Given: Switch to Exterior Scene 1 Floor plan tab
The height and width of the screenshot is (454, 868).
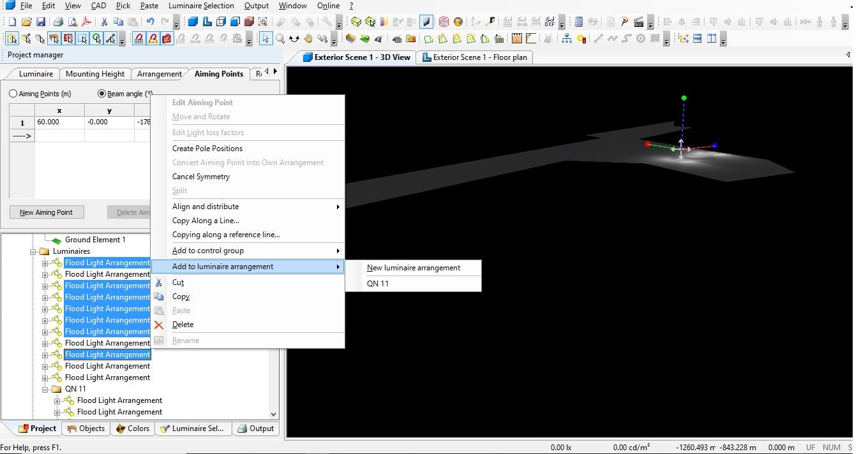Looking at the screenshot, I should 474,57.
